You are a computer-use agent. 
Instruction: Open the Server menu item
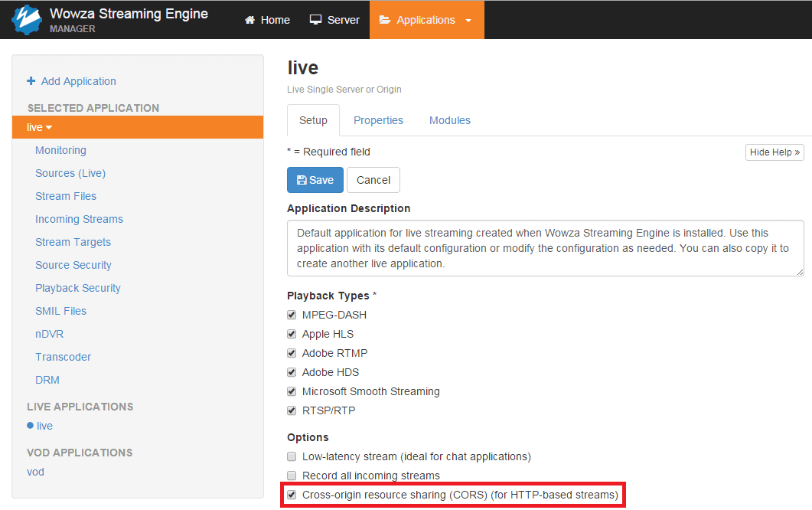tap(334, 20)
